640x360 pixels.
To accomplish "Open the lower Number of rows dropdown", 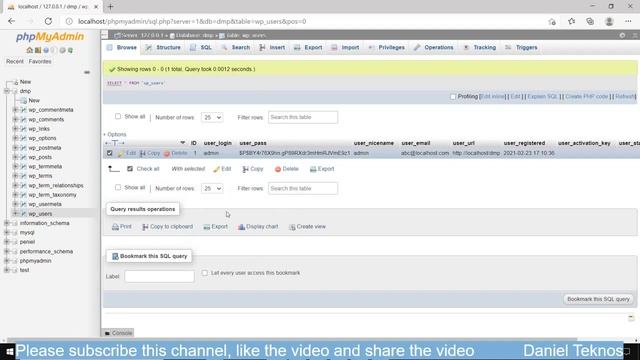I will pyautogui.click(x=212, y=189).
